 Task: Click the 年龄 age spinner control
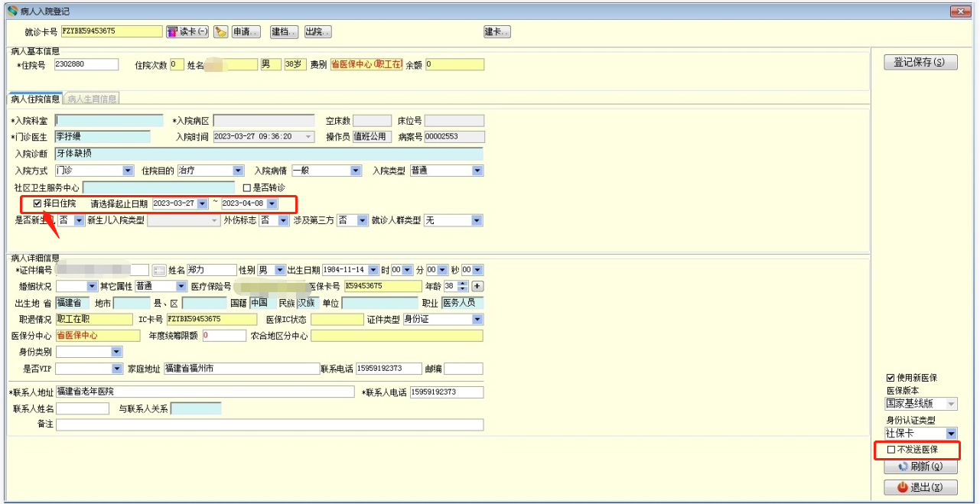(x=463, y=286)
